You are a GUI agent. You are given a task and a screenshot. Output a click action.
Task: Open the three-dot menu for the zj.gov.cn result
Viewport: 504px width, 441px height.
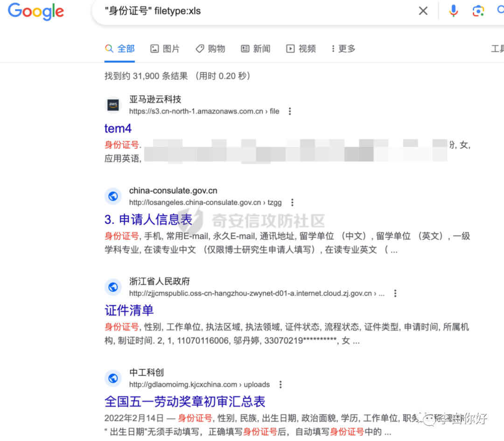395,294
